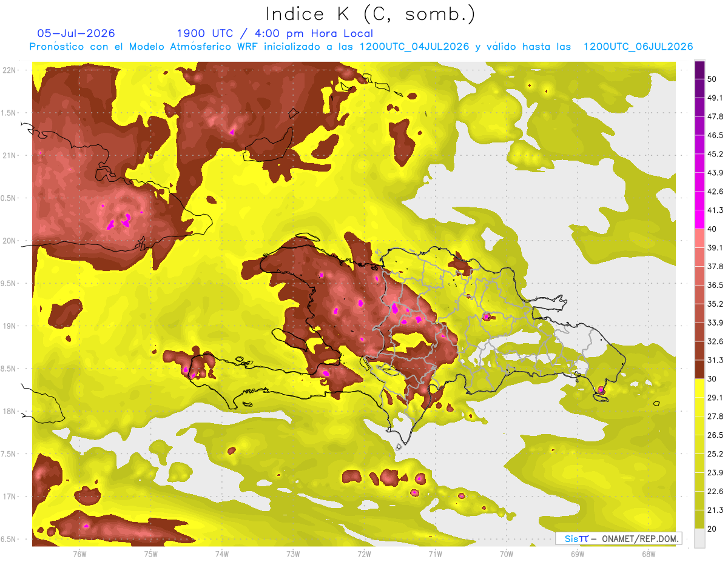Click the "72W" longitude axis label

coord(364,554)
